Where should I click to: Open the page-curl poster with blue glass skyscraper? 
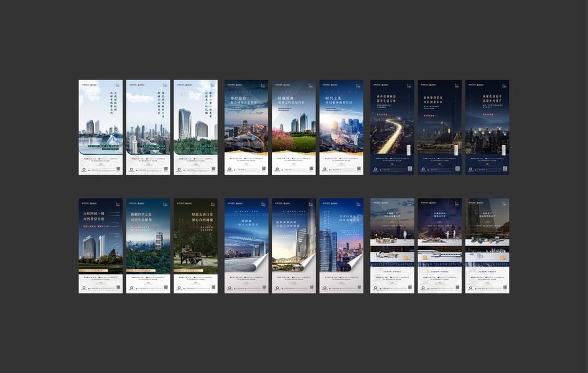[341, 246]
